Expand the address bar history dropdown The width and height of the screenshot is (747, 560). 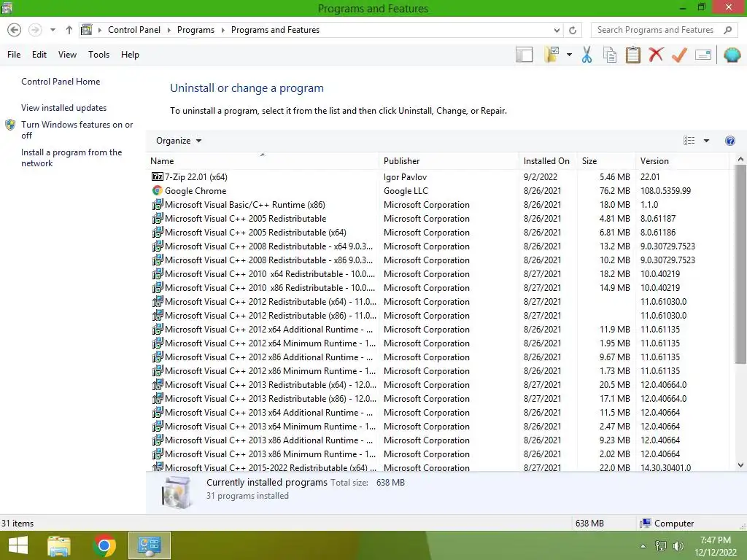tap(557, 30)
